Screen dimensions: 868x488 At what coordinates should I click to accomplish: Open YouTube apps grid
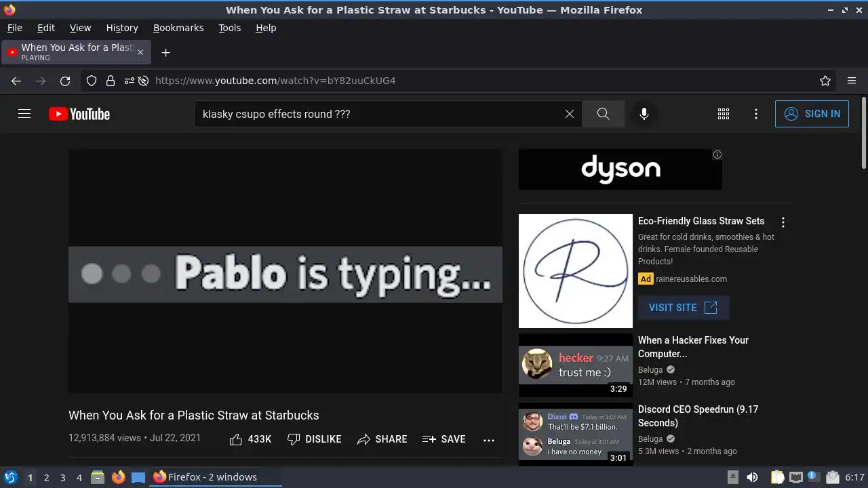click(724, 114)
